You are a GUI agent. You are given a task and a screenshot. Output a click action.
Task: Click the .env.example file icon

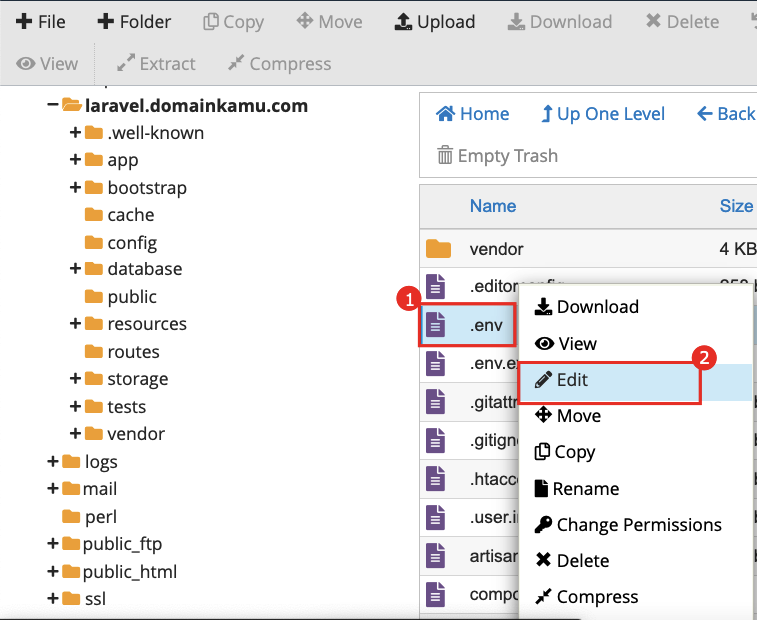435,363
